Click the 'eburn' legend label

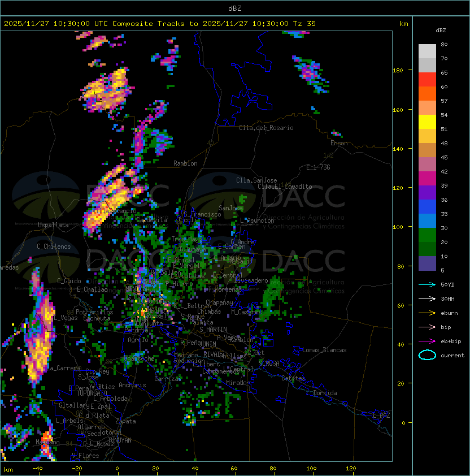(449, 313)
